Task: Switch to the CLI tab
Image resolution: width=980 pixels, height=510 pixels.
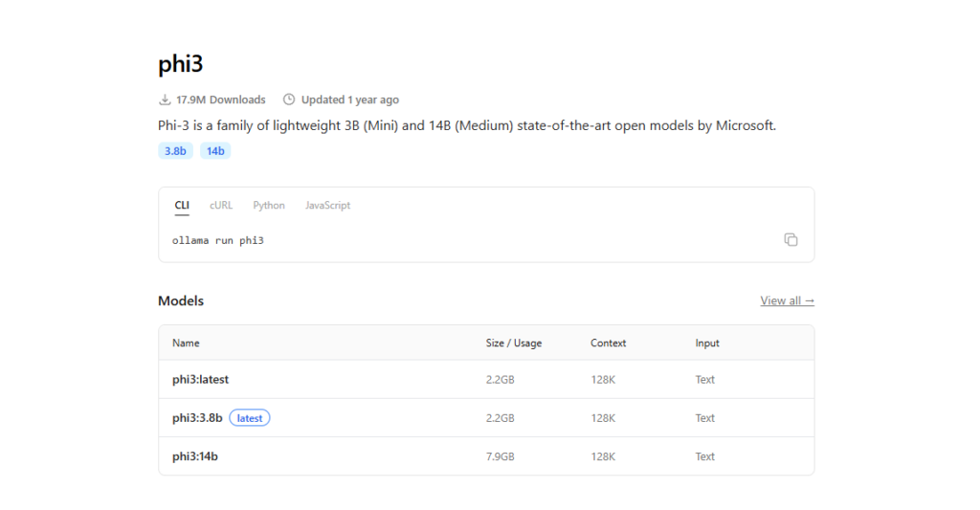Action: click(182, 205)
